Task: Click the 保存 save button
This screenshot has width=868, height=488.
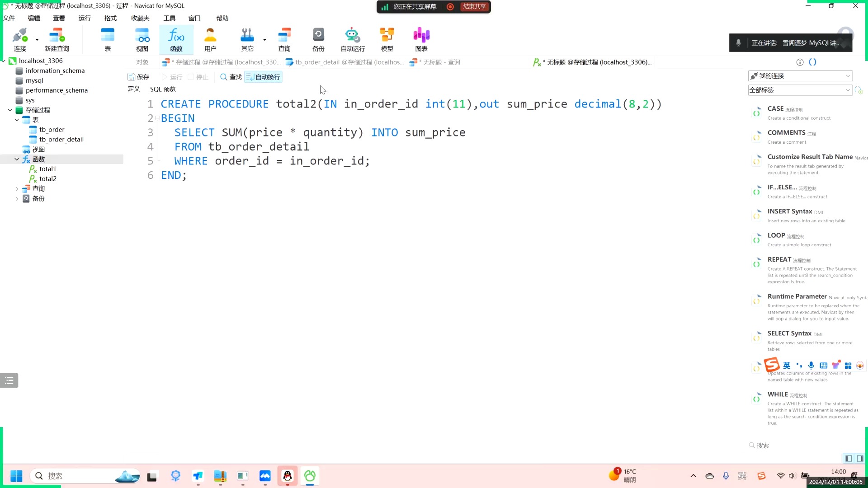Action: [x=138, y=77]
